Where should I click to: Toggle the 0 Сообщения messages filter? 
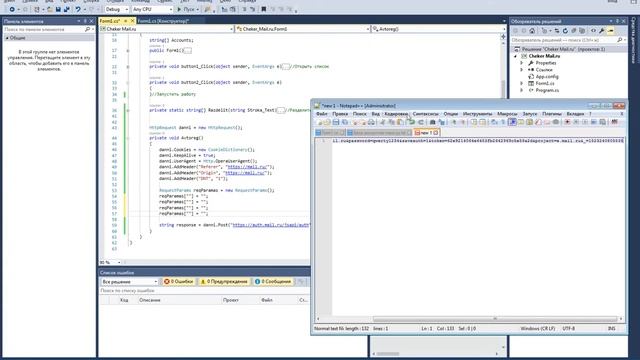[273, 282]
